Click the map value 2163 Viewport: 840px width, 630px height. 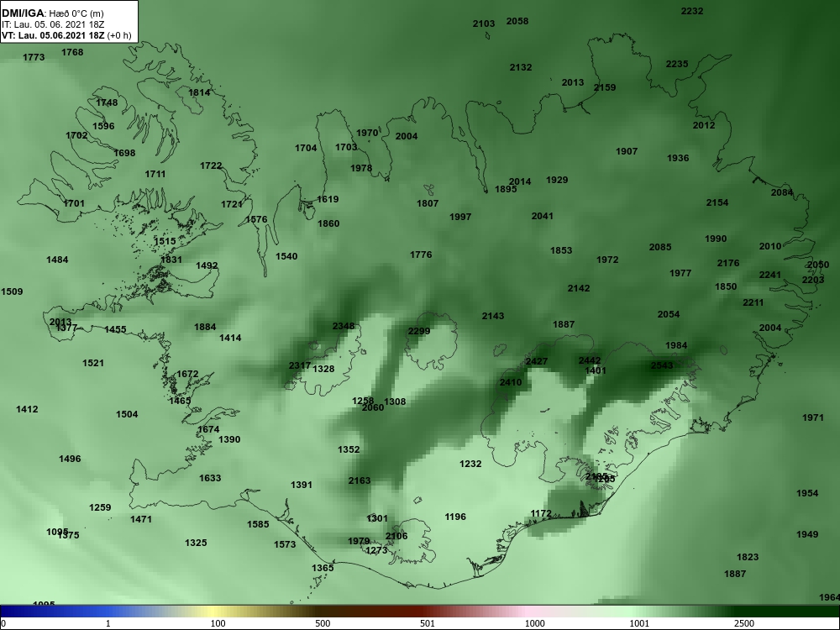pos(360,480)
